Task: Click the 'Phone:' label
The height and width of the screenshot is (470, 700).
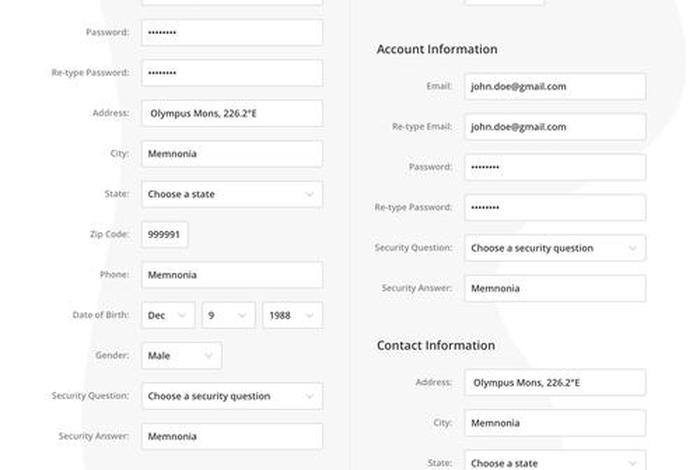Action: pyautogui.click(x=114, y=274)
